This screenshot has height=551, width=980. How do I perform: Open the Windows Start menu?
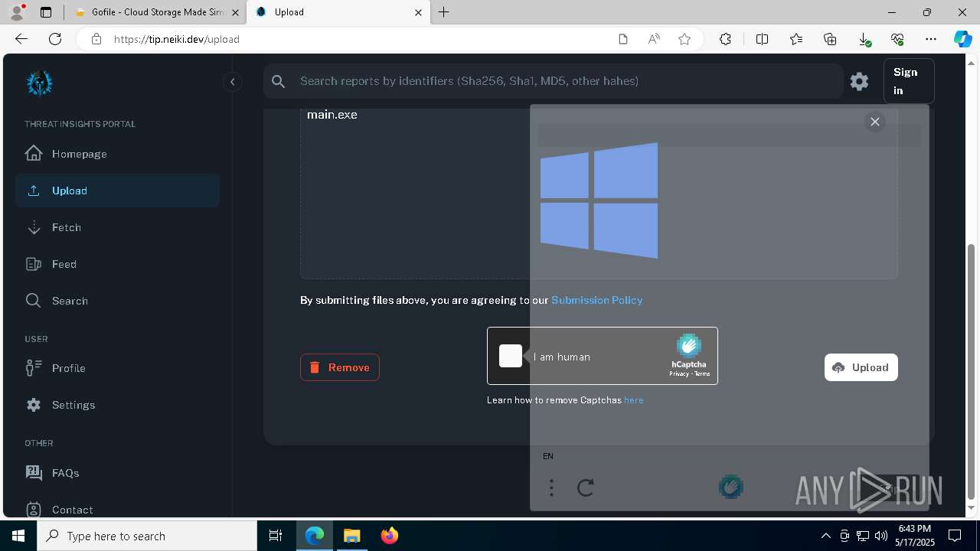pos(18,536)
